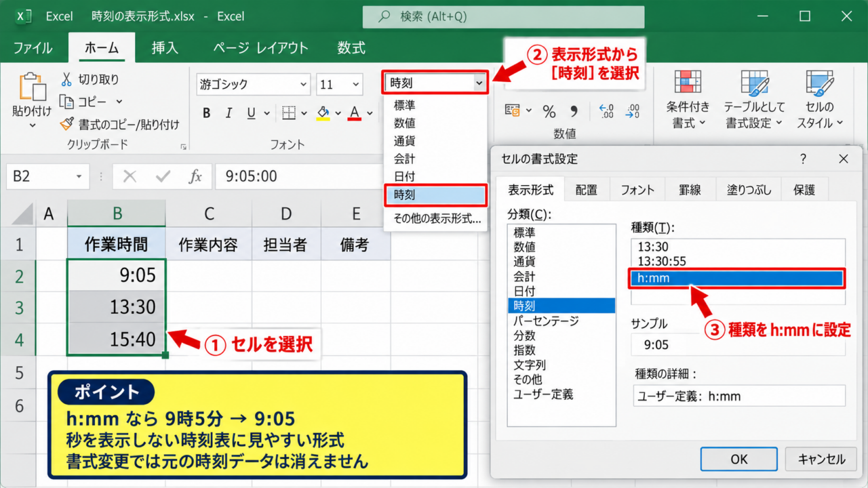Open the Alignment tab in dialog

pos(587,190)
